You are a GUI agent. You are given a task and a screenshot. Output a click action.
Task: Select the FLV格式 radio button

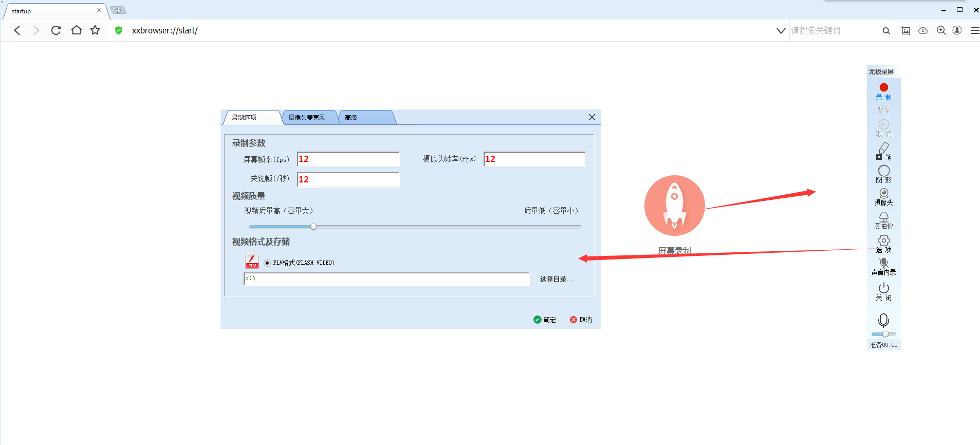coord(267,263)
